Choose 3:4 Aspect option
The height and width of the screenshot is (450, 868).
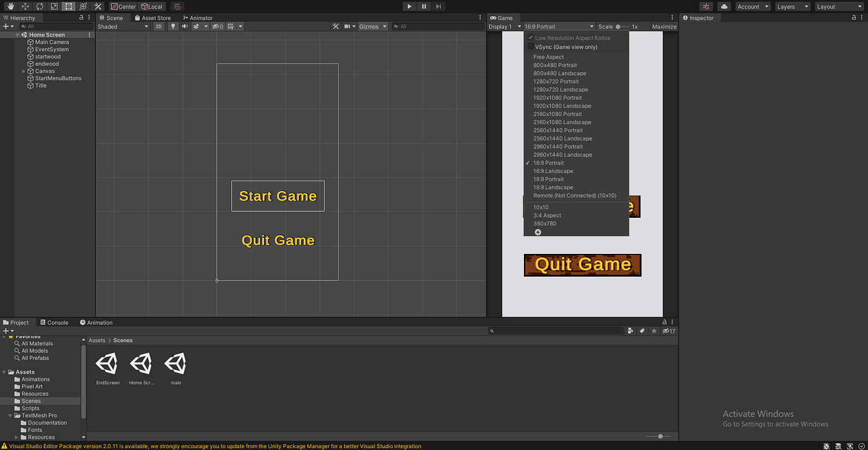(547, 215)
